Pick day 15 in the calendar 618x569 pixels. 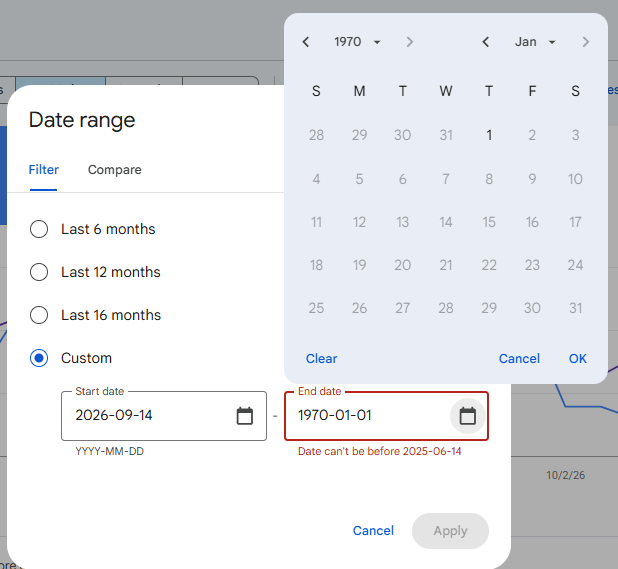point(489,222)
